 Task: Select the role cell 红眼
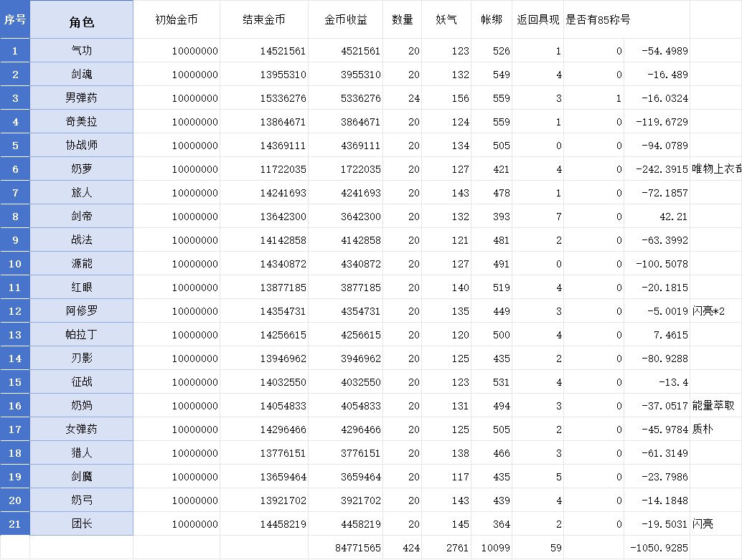[81, 287]
